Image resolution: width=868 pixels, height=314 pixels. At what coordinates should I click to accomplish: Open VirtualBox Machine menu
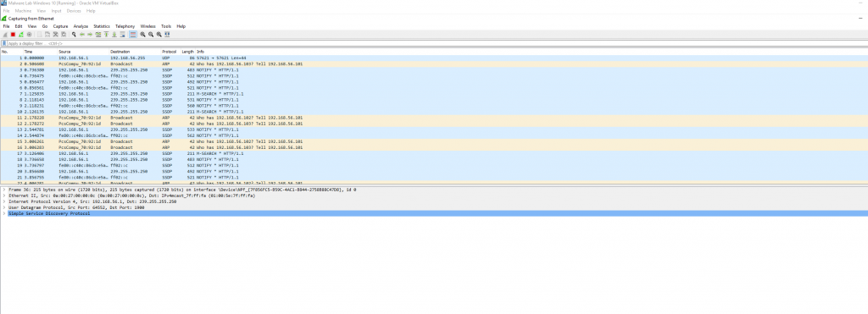pyautogui.click(x=23, y=10)
